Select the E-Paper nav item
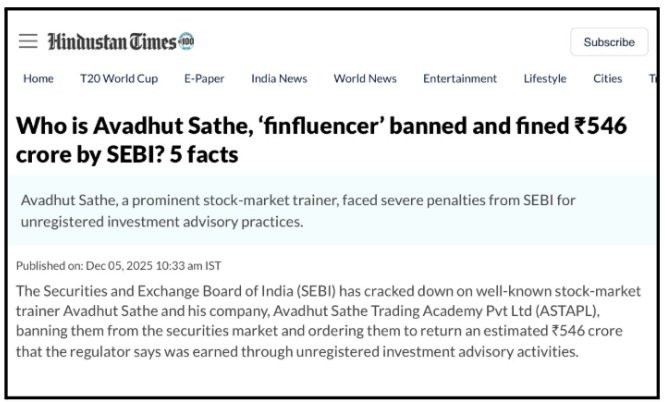 coord(204,78)
